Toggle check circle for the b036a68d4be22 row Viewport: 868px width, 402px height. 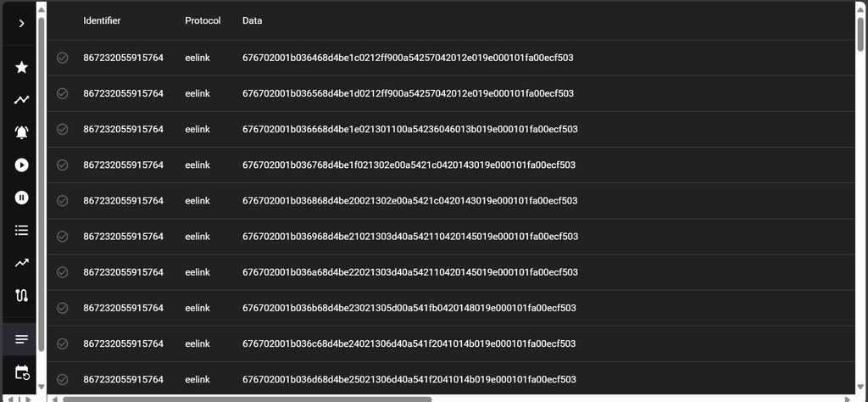(62, 272)
